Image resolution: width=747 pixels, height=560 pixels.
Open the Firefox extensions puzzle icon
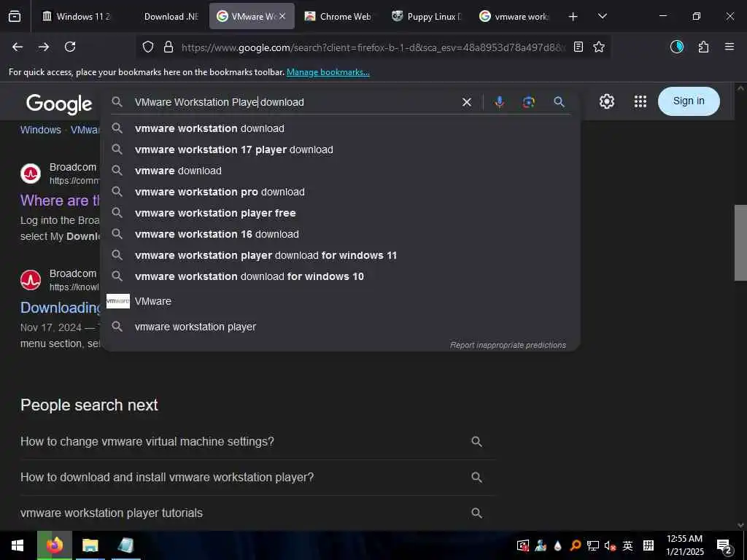[x=703, y=47]
